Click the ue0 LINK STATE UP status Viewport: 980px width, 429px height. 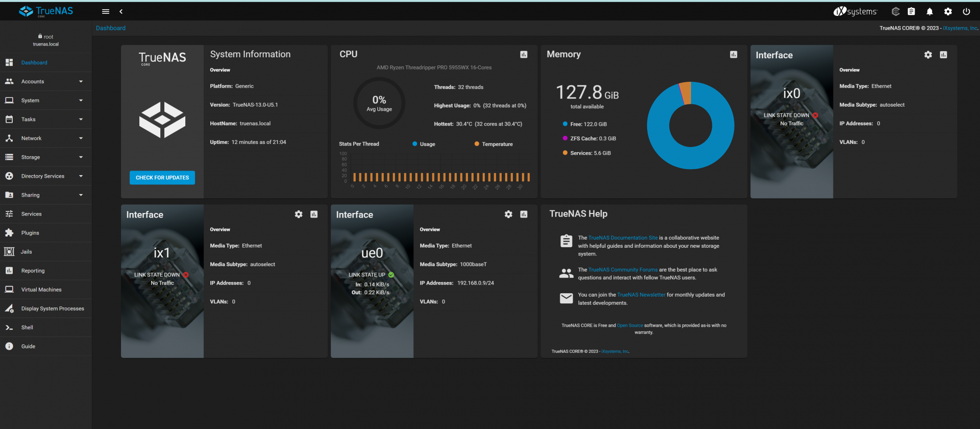click(x=371, y=275)
